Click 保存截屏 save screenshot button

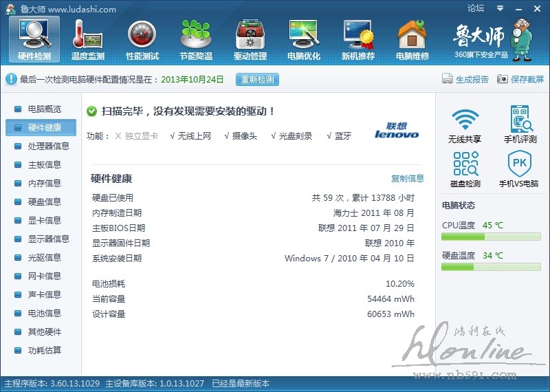click(520, 79)
